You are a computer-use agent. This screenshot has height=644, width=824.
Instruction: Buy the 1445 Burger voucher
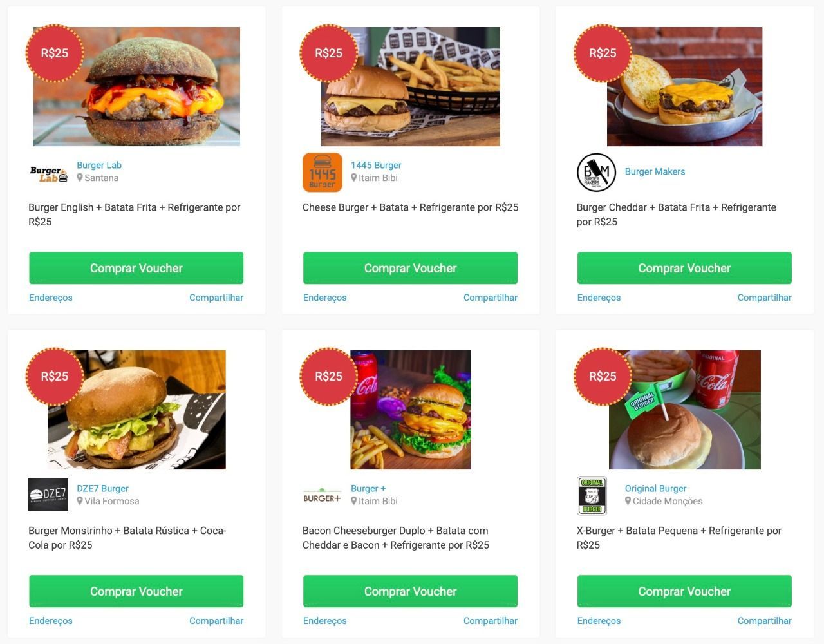pos(411,268)
